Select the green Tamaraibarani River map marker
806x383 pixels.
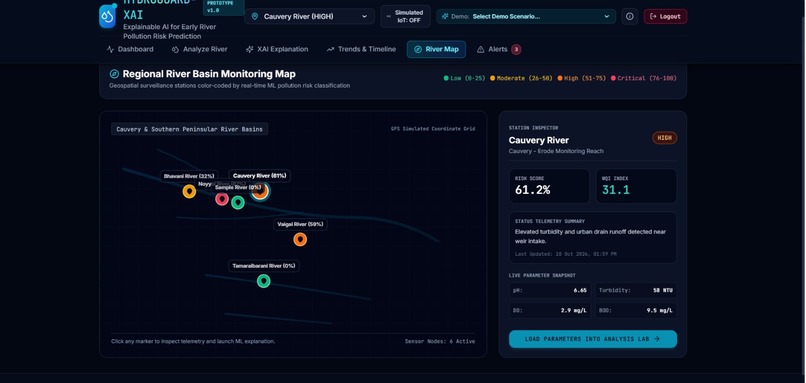(264, 281)
